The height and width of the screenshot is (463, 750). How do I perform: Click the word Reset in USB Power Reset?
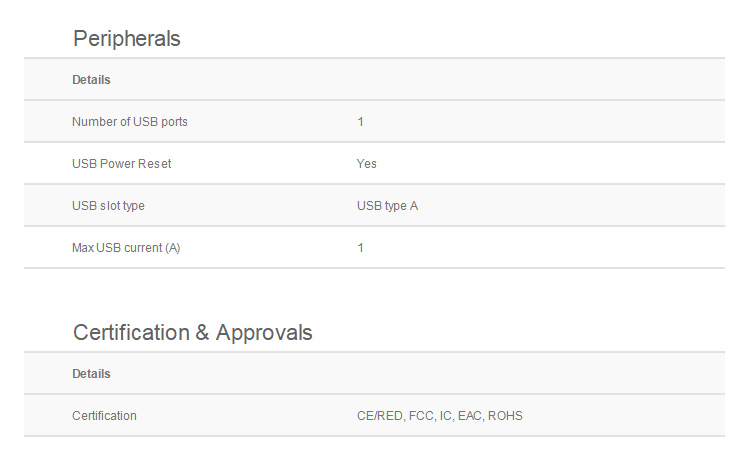154,164
